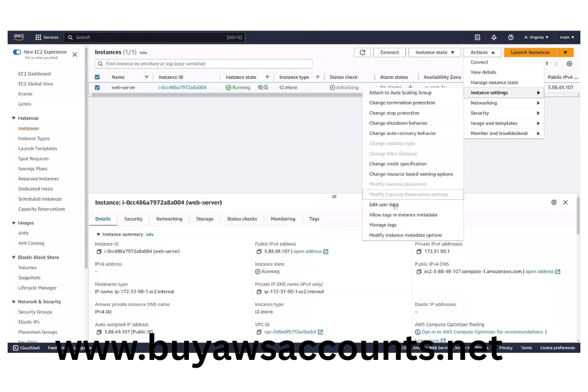Open the Security submenu in Actions
The width and height of the screenshot is (588, 392).
coord(504,113)
